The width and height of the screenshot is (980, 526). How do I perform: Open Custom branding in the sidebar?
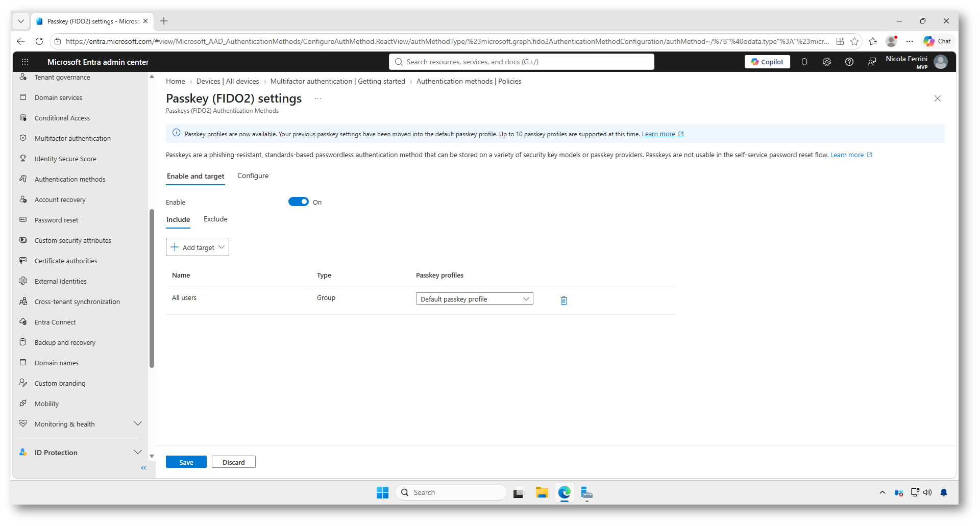click(60, 383)
